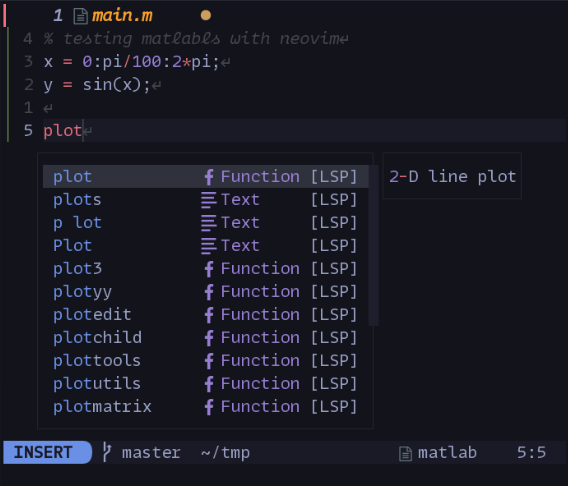Click the current line number 5 in gutter
The image size is (568, 486).
[x=28, y=131]
